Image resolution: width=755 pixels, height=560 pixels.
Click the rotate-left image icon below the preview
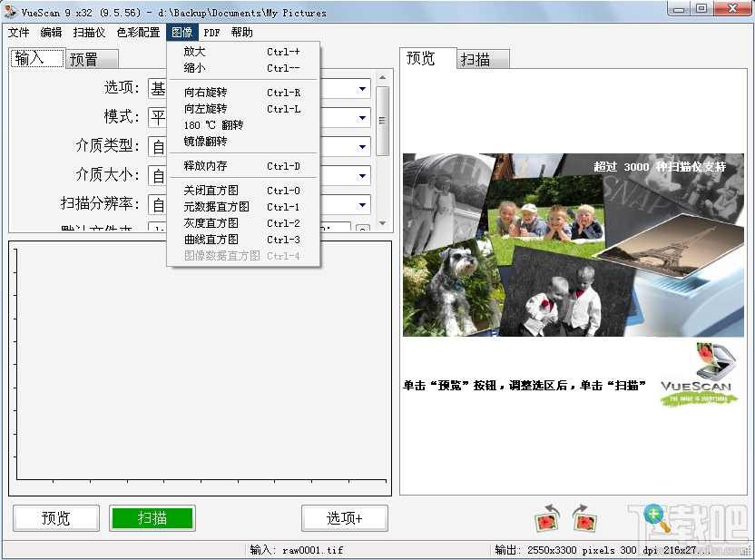pos(548,519)
